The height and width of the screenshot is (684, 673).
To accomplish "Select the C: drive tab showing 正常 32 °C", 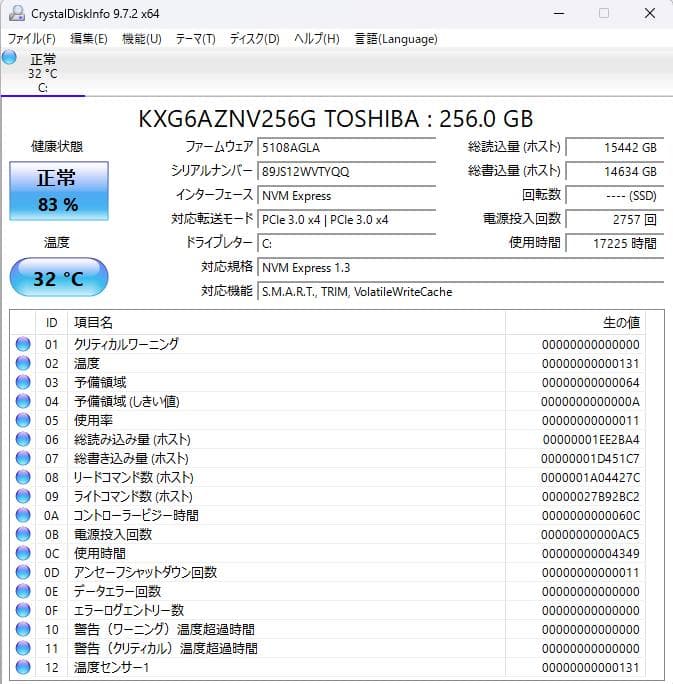I will click(43, 72).
